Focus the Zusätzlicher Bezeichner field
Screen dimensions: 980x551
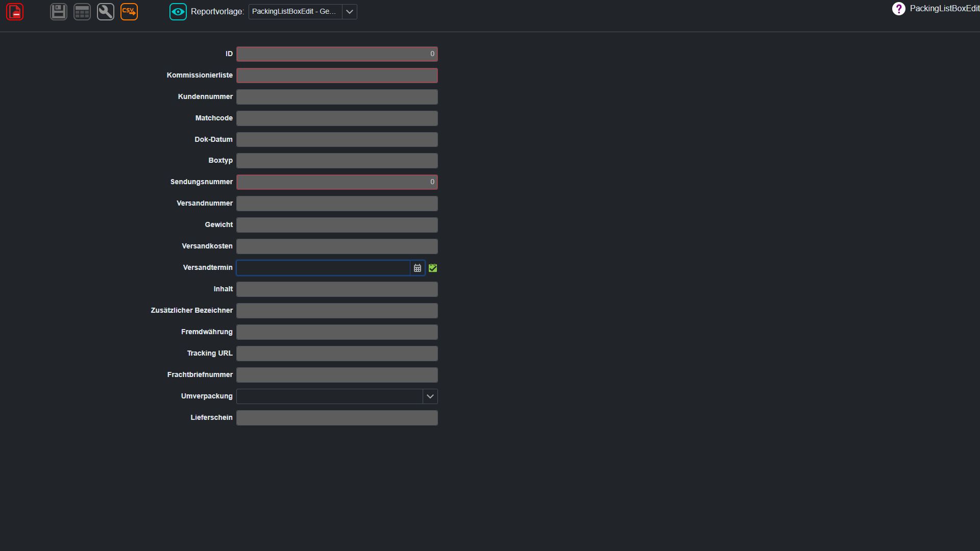337,311
